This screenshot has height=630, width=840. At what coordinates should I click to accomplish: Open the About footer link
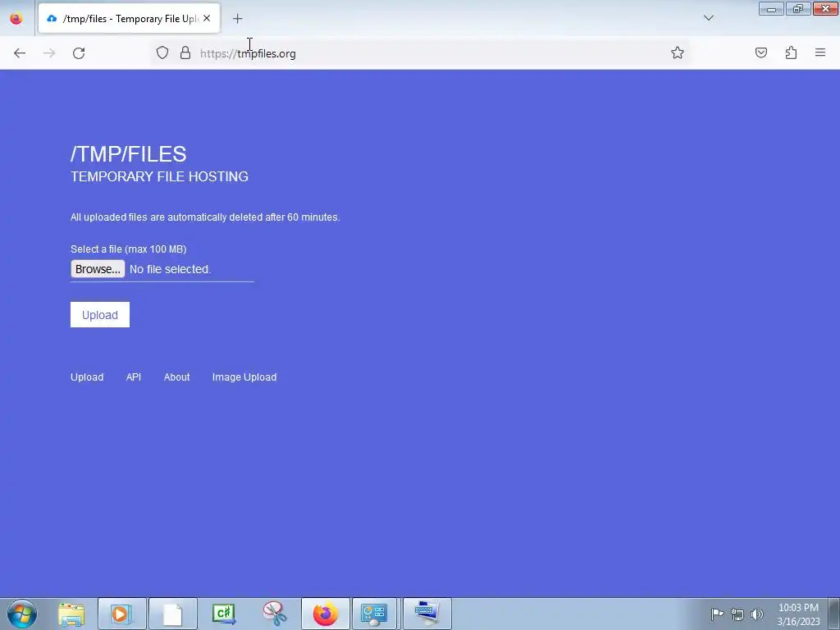pos(177,377)
